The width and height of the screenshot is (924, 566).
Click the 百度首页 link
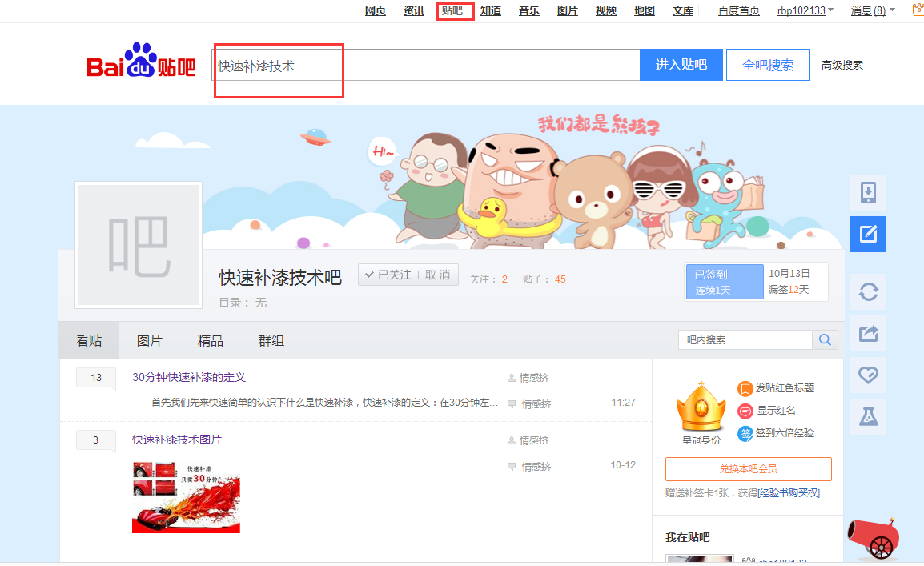739,10
